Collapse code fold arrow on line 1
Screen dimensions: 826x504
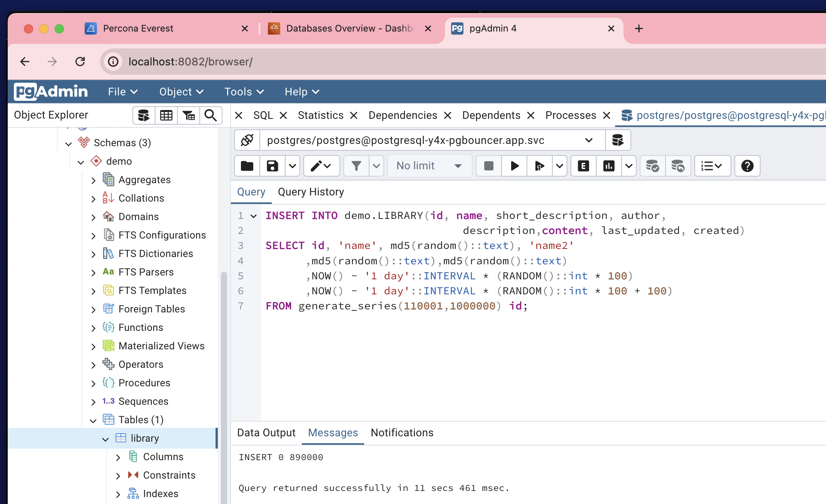254,216
